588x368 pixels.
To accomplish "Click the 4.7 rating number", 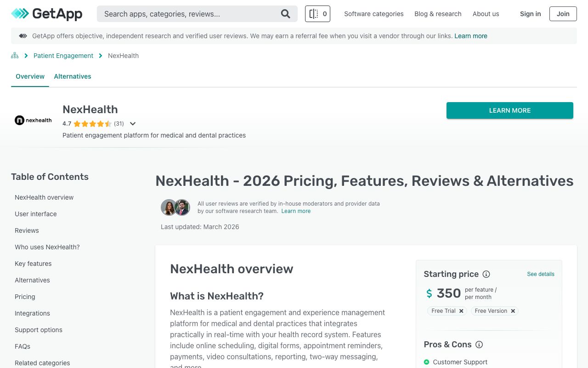I will coord(67,124).
